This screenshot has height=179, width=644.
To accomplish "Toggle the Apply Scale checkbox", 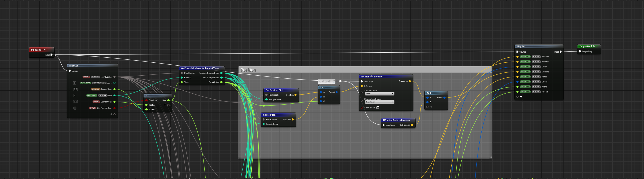I will 378,108.
